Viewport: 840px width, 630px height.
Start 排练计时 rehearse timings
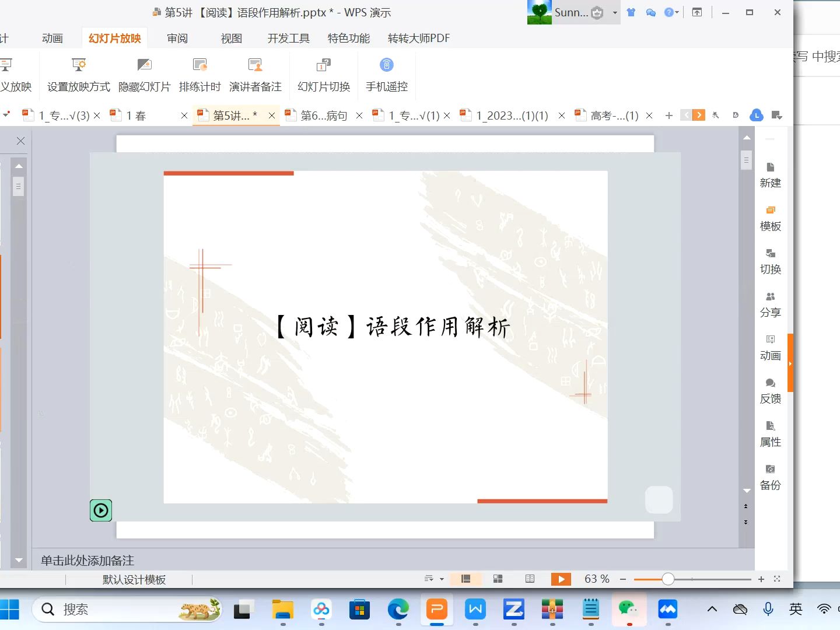[199, 75]
